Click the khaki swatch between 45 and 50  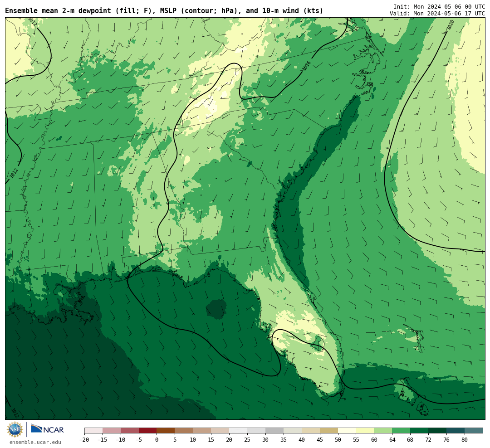pos(329,431)
